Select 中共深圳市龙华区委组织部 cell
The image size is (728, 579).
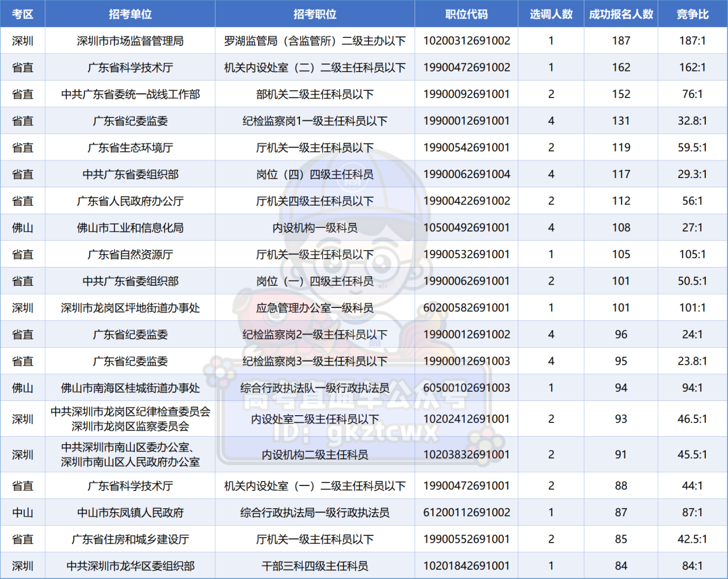130,566
